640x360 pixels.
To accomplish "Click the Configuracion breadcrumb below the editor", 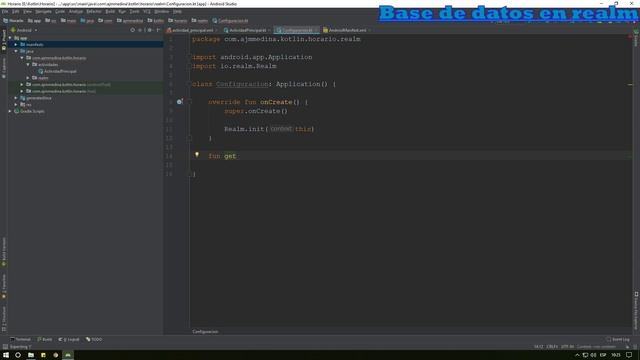I will pos(205,332).
